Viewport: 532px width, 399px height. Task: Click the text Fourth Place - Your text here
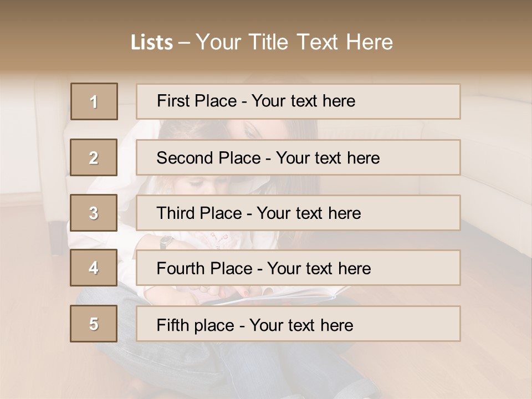pyautogui.click(x=264, y=268)
